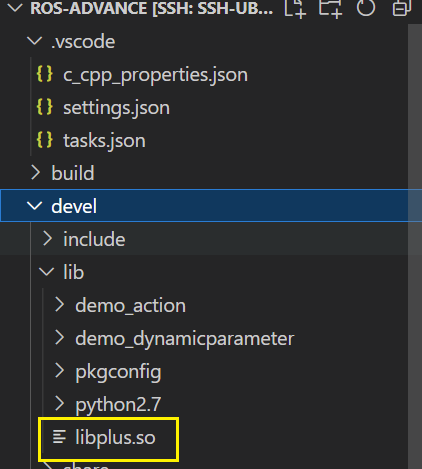The image size is (422, 469).
Task: Click the JSON icon beside tasks.json
Action: [x=44, y=140]
